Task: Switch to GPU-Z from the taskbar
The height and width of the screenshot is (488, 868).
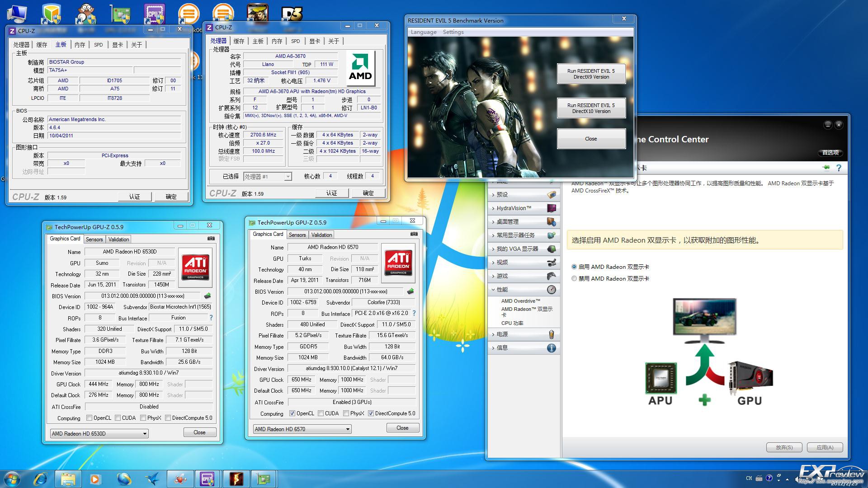Action: [264, 479]
